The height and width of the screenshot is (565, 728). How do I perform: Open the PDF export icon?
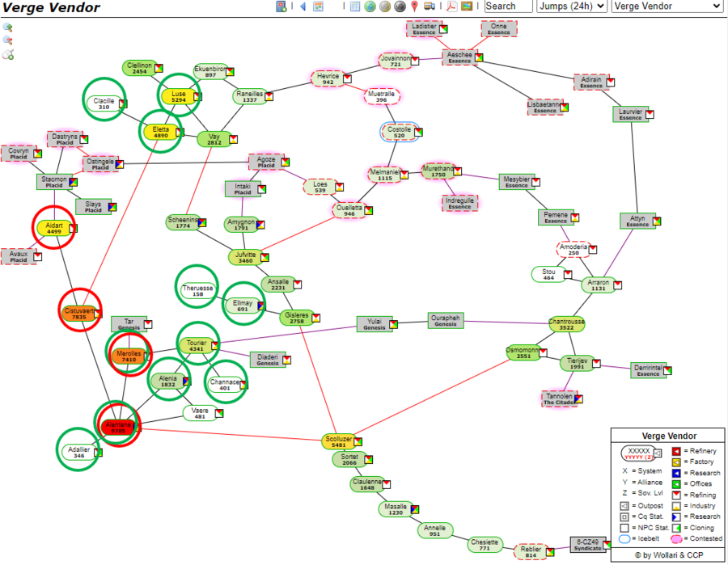point(451,6)
